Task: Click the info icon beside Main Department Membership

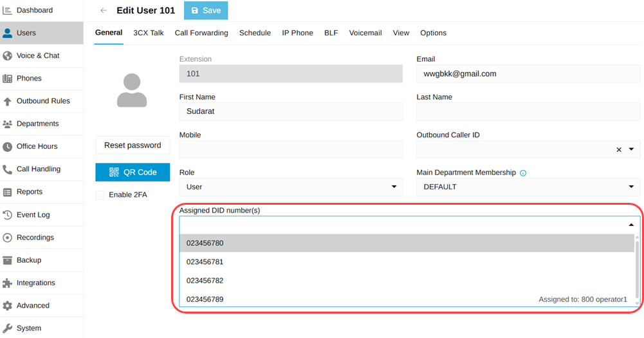Action: point(523,173)
